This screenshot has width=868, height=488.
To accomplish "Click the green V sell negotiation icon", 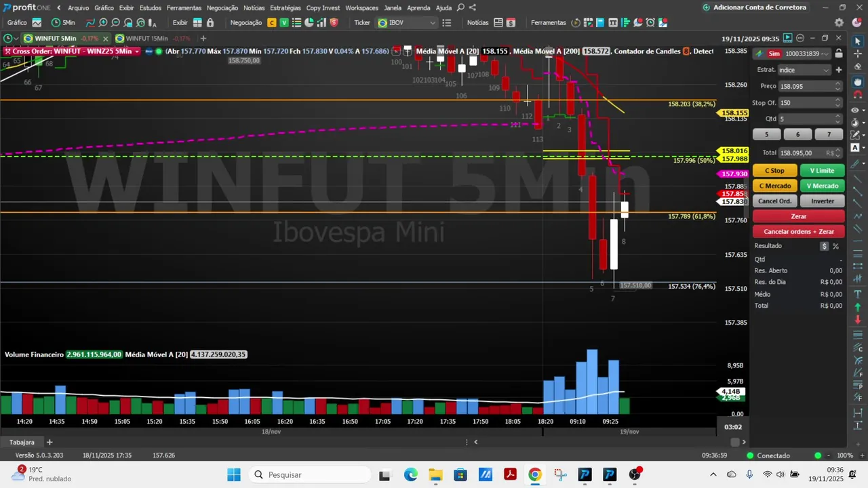I will [x=284, y=22].
